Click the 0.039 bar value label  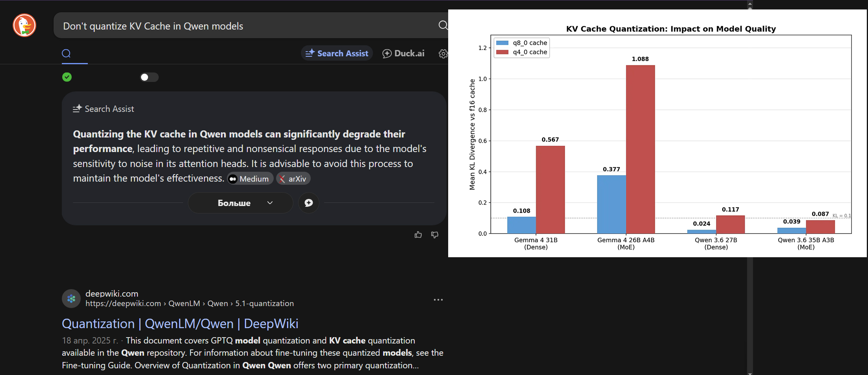point(792,221)
